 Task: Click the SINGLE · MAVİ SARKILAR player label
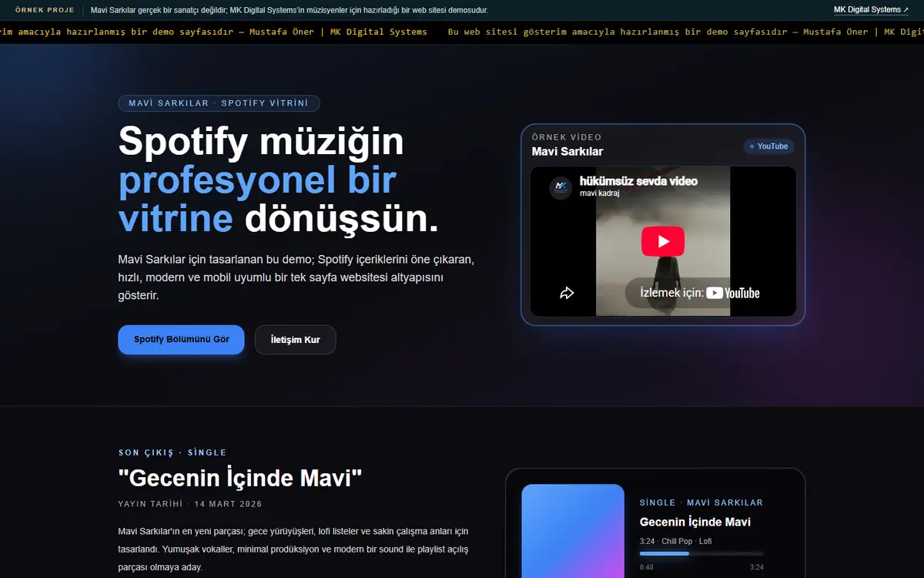(x=701, y=502)
